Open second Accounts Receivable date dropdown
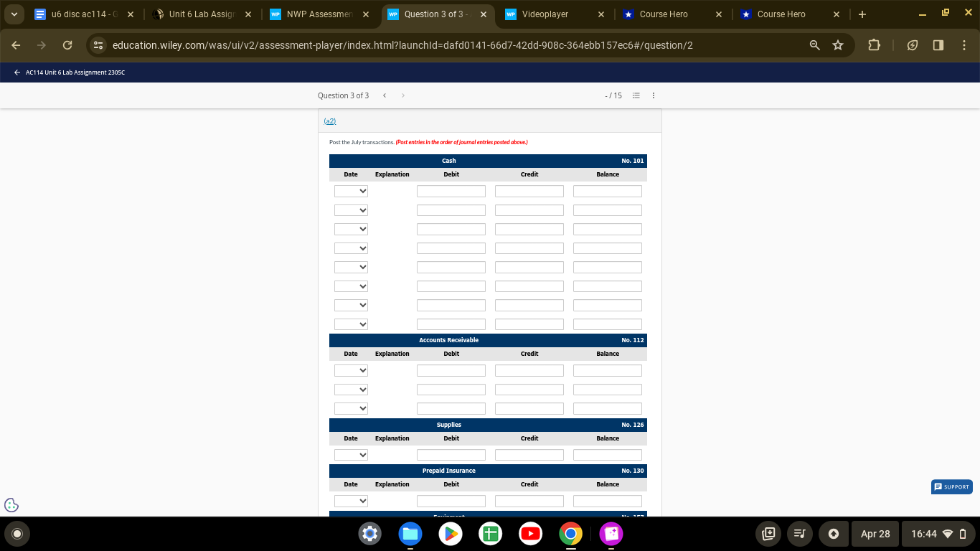Screen dimensions: 980x551 352,390
